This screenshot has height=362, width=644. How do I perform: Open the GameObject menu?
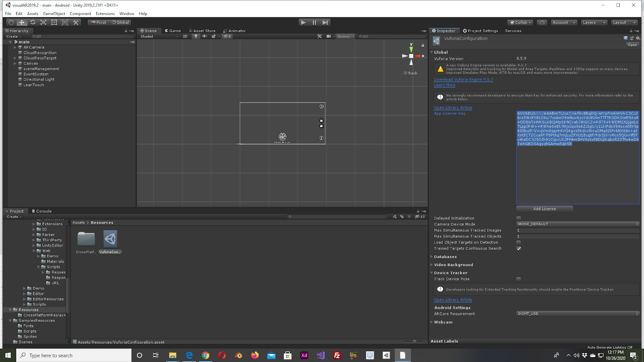click(54, 14)
